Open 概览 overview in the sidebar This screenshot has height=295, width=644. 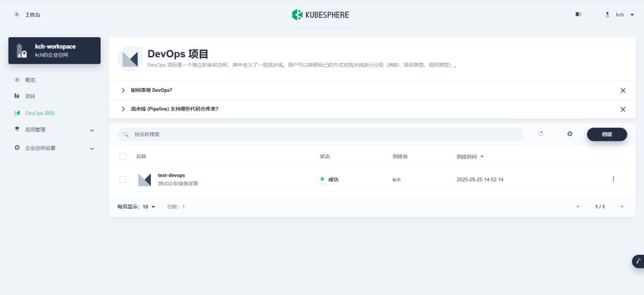click(30, 80)
